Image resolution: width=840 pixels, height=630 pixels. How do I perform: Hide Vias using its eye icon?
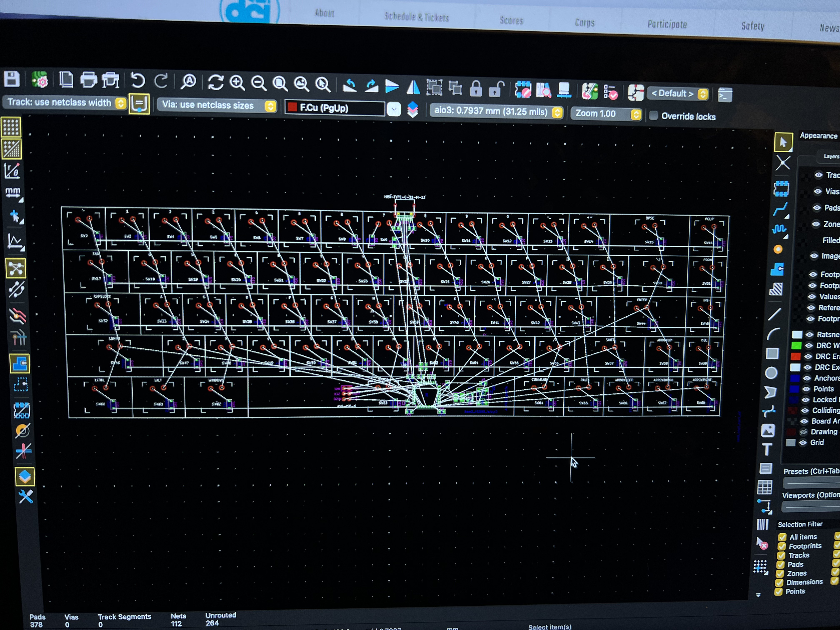point(817,191)
